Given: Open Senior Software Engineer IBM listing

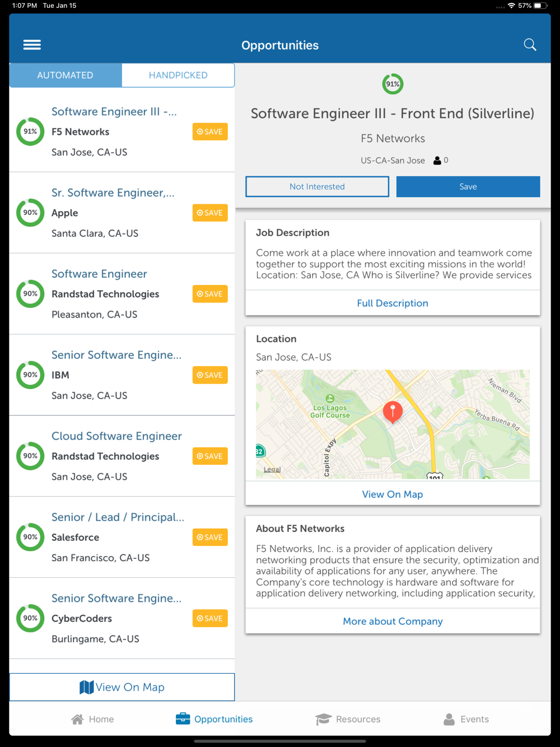Looking at the screenshot, I should [116, 355].
